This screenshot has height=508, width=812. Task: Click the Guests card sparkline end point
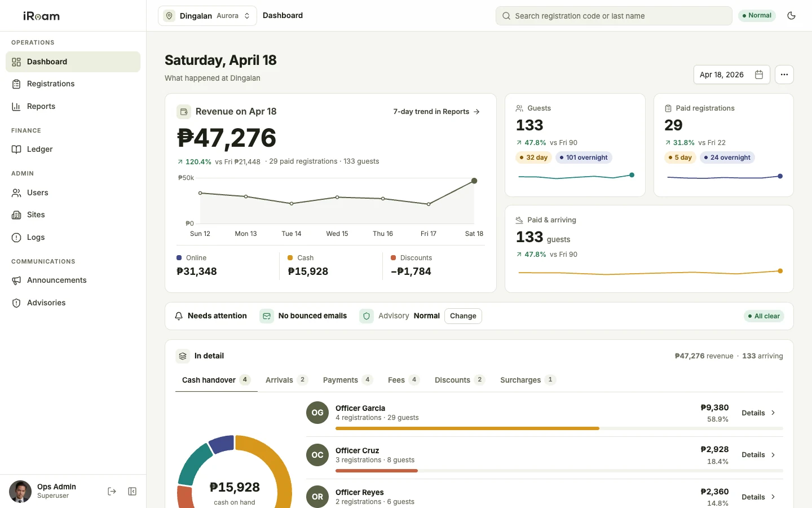click(x=632, y=175)
